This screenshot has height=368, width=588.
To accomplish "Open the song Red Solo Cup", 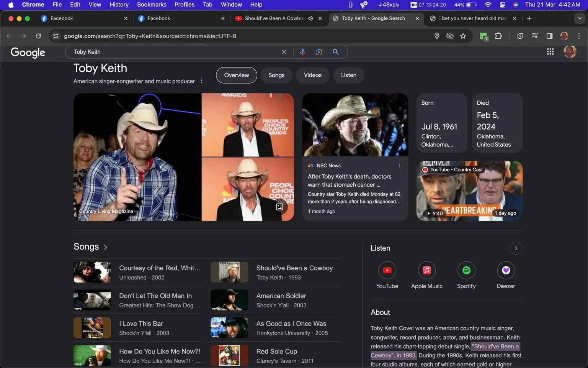I will (x=276, y=351).
